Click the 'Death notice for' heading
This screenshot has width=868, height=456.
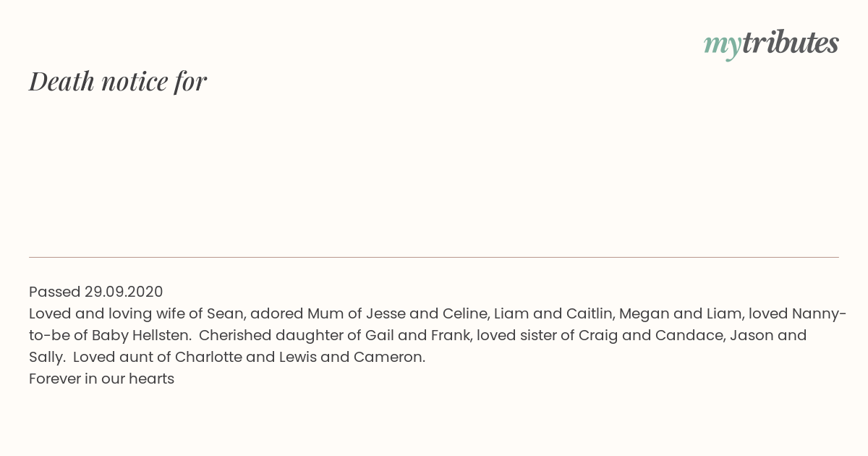[x=118, y=81]
